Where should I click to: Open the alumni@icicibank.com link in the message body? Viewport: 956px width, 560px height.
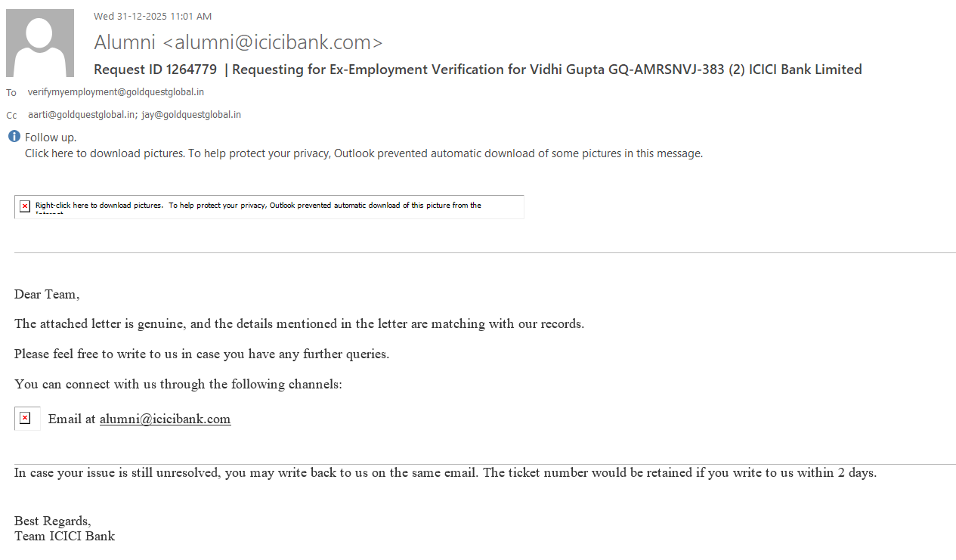click(165, 419)
